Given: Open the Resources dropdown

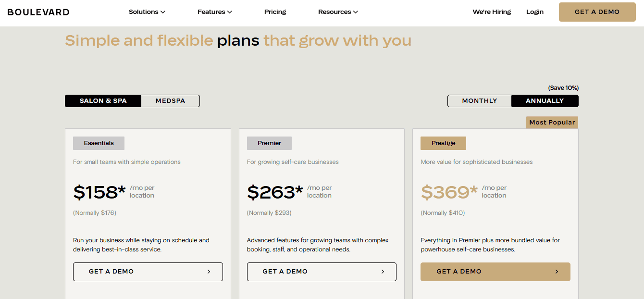Looking at the screenshot, I should click(x=338, y=12).
